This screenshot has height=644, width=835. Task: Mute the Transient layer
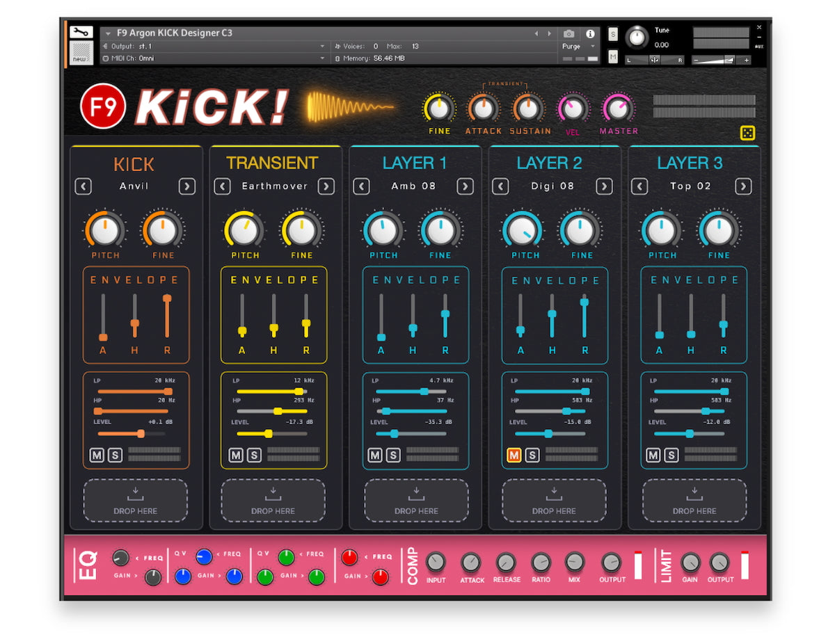pos(236,455)
